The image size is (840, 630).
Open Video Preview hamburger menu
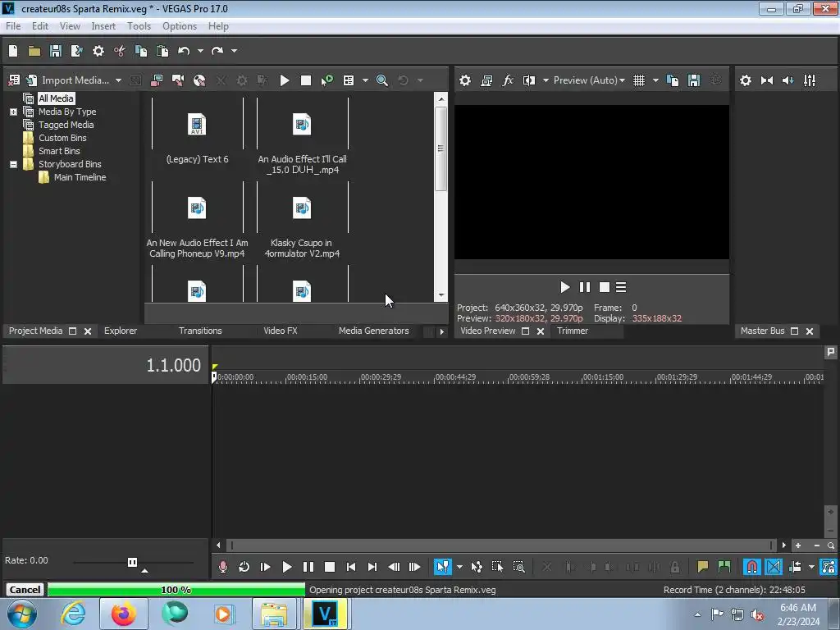621,288
